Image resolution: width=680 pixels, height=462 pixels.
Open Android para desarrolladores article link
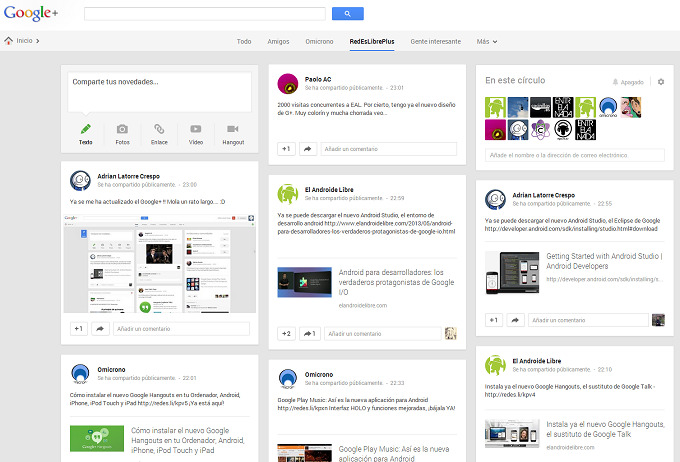(396, 282)
